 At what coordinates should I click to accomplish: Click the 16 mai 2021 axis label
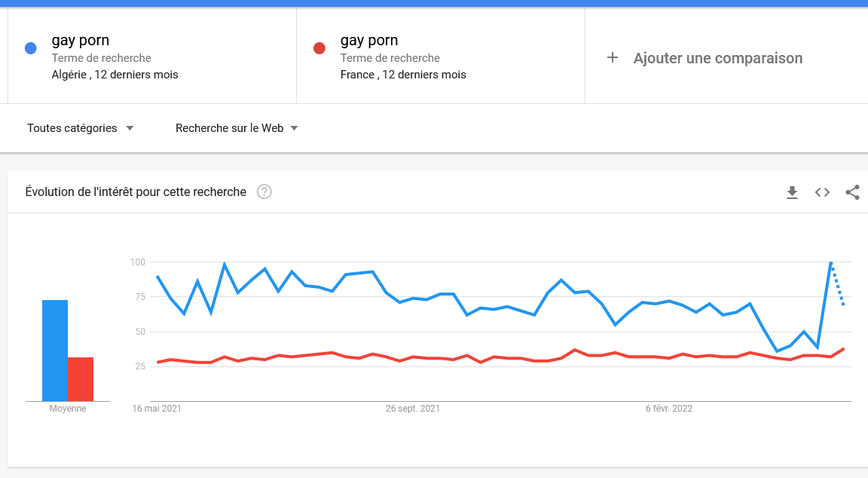click(157, 409)
